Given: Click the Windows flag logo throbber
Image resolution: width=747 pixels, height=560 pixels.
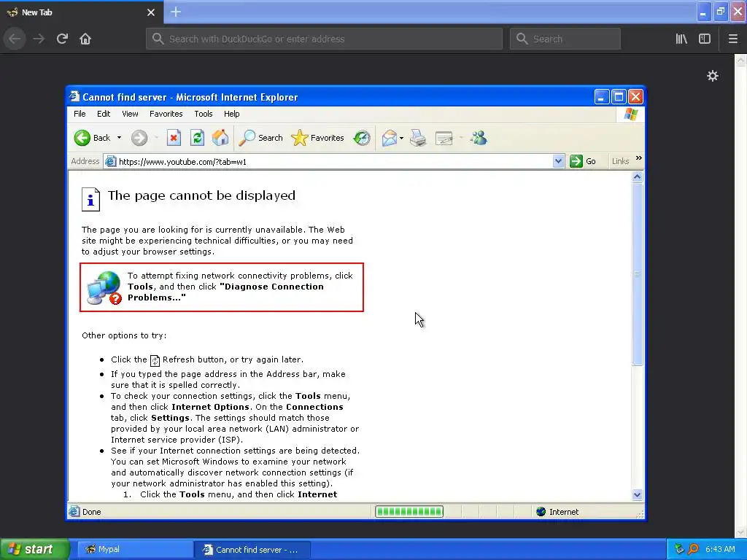Looking at the screenshot, I should pyautogui.click(x=631, y=114).
